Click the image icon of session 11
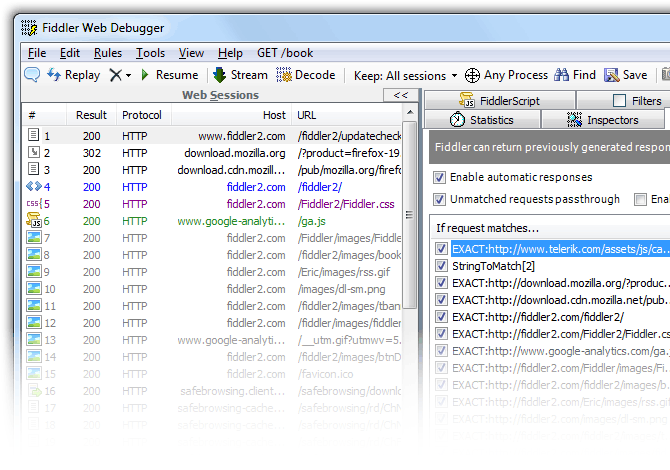 coord(34,306)
